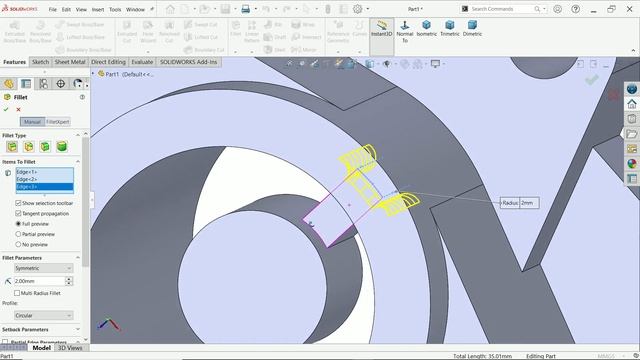Open the 3D Views bottom tab

(70, 348)
